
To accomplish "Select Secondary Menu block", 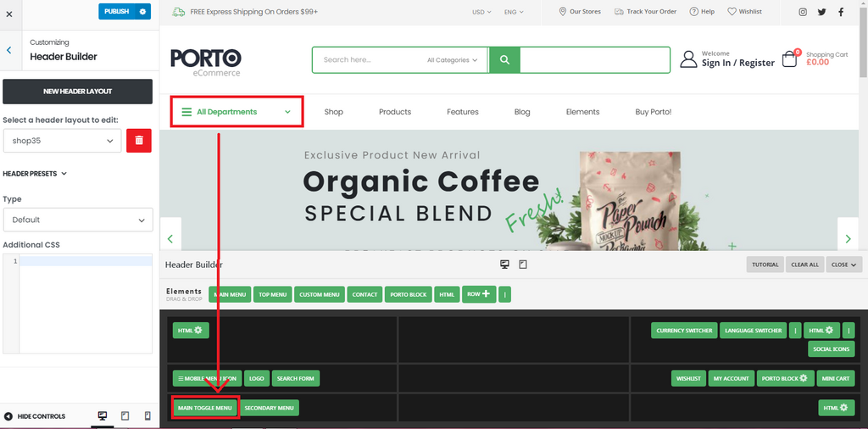I will click(x=269, y=408).
